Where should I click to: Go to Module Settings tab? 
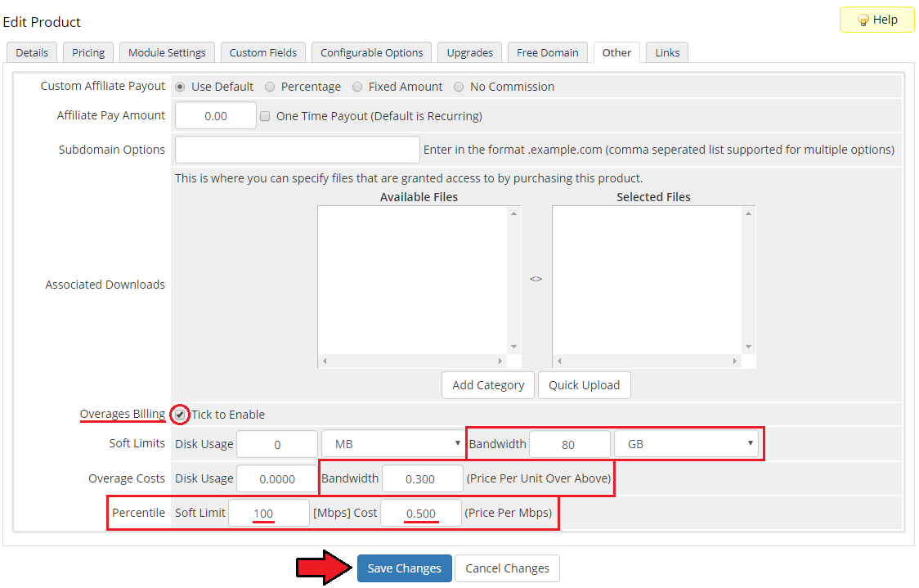[167, 53]
